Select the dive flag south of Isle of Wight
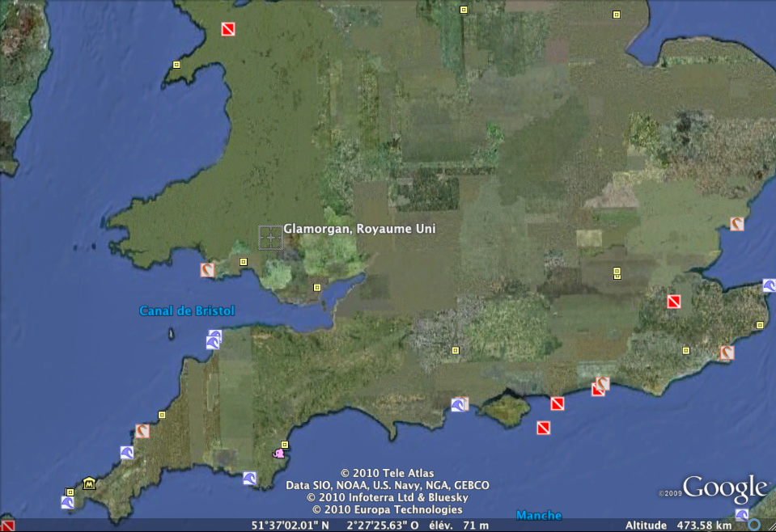This screenshot has width=776, height=532. [543, 428]
